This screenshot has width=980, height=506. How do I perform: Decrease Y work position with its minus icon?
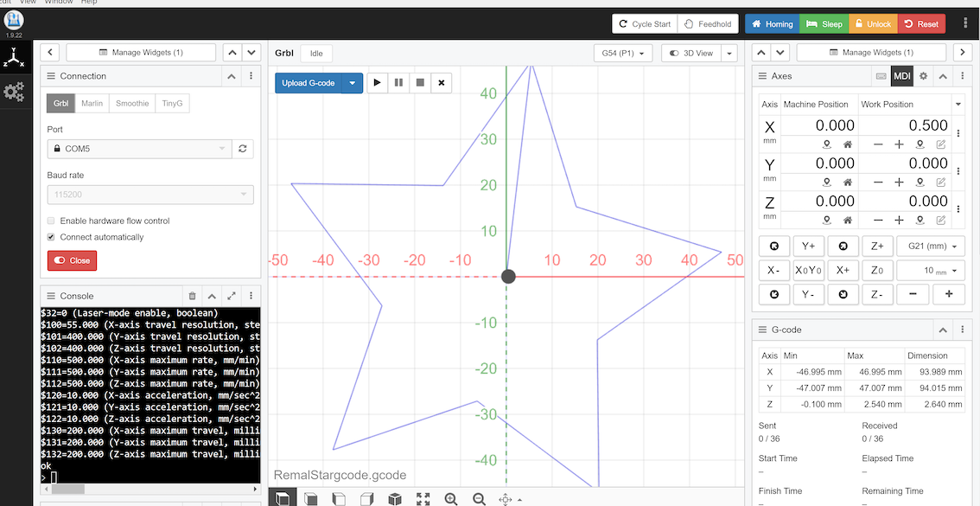pyautogui.click(x=878, y=183)
